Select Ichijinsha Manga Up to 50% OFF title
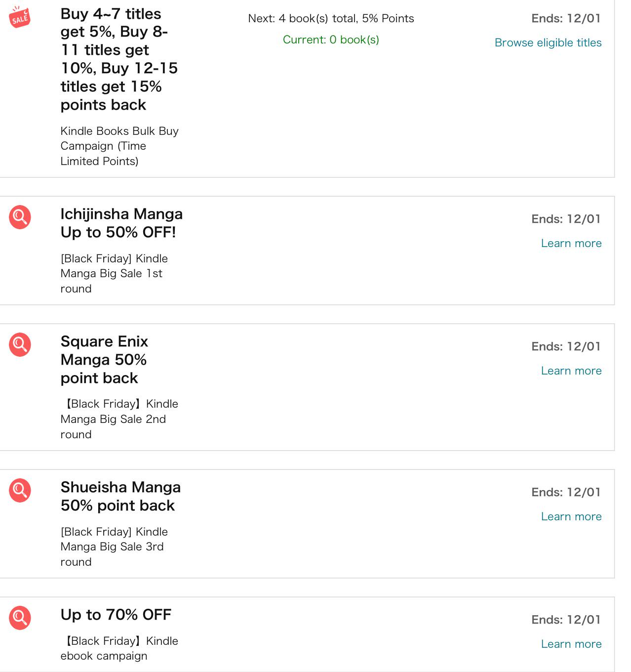This screenshot has width=631, height=672. coord(121,223)
